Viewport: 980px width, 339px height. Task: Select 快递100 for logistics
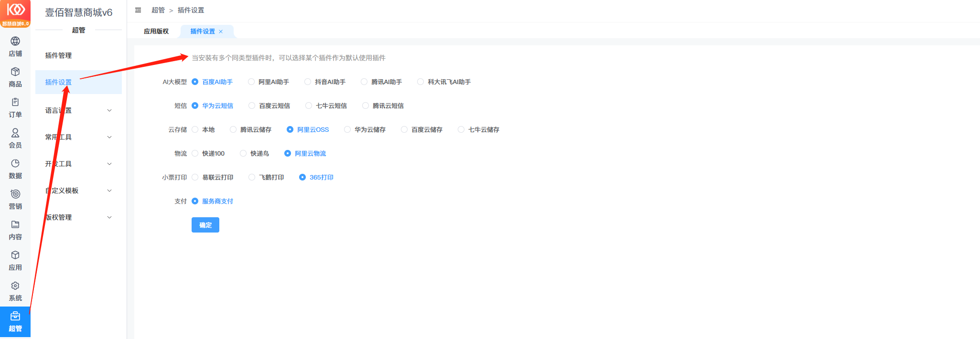[x=195, y=153]
